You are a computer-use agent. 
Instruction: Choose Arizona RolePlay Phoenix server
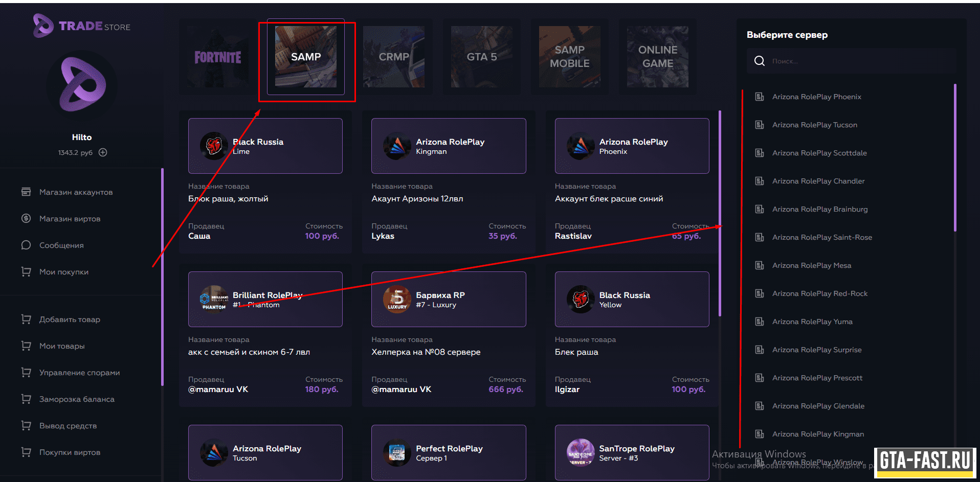[x=817, y=97]
